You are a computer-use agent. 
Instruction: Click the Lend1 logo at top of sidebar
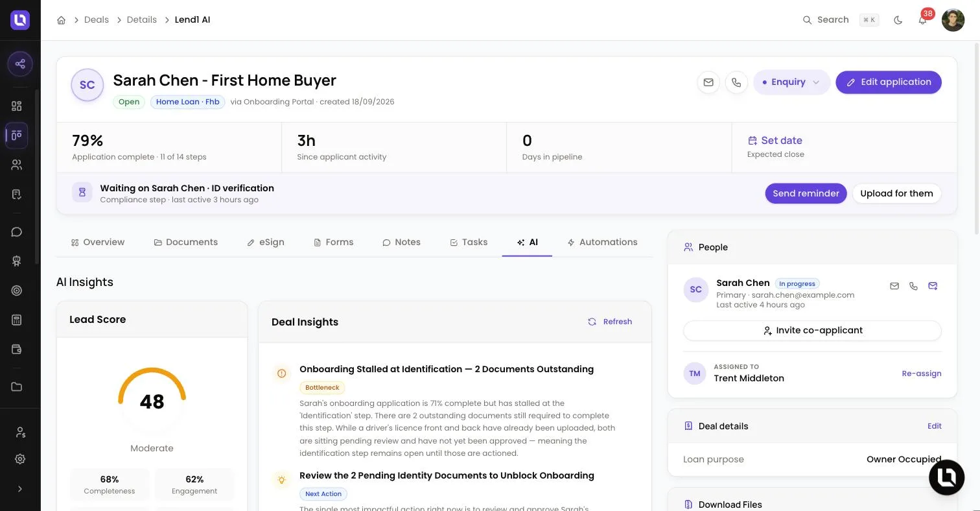(20, 20)
